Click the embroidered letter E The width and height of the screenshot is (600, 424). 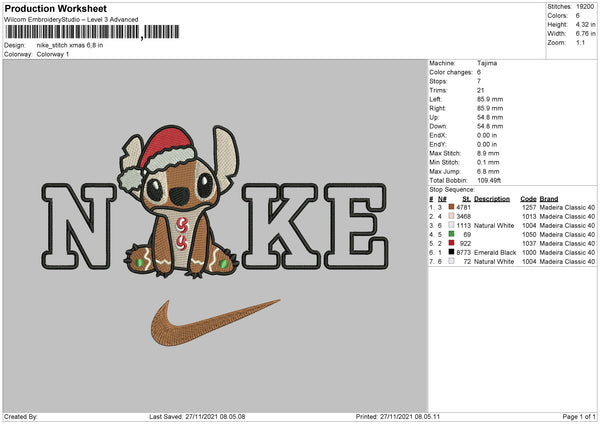coord(356,227)
